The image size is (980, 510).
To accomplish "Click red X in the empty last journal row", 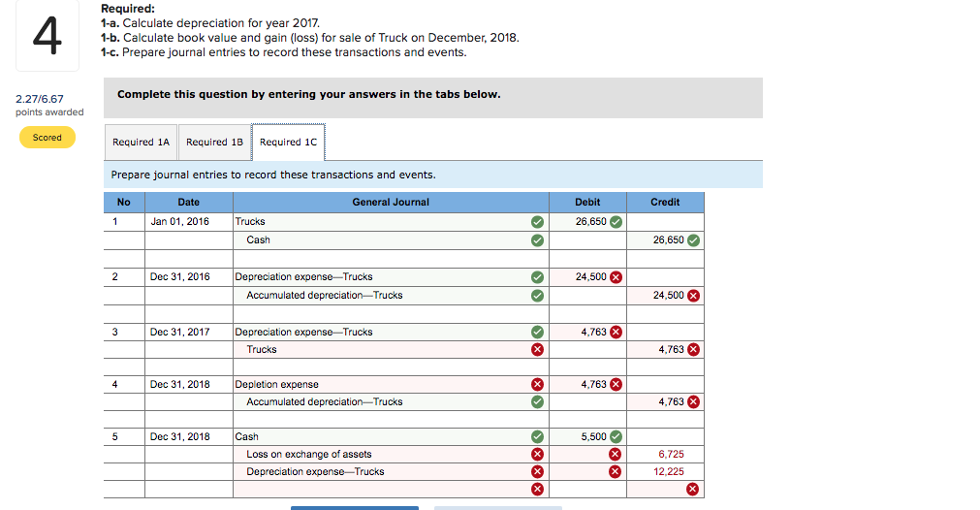I will coord(537,490).
